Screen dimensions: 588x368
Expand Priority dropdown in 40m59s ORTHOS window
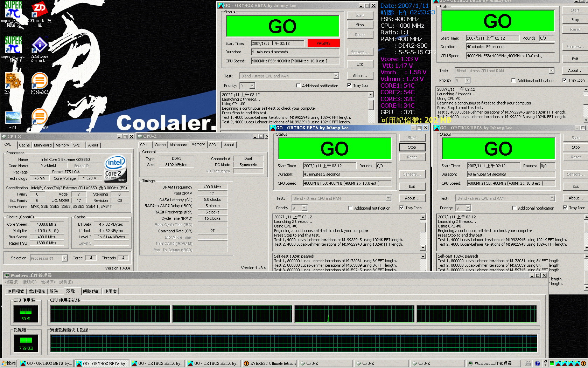[x=468, y=80]
